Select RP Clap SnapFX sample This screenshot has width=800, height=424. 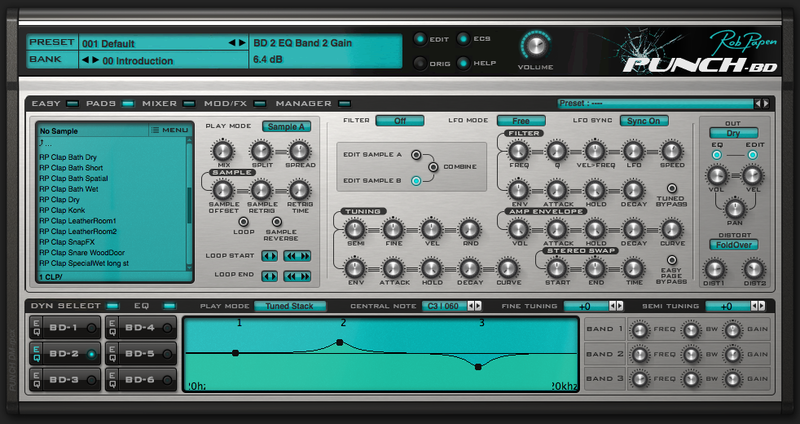[x=67, y=242]
